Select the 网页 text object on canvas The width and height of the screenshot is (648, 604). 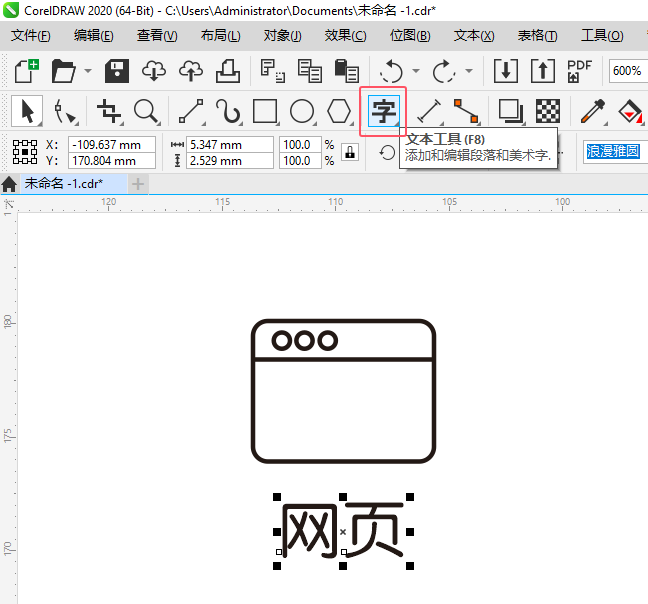click(x=343, y=531)
